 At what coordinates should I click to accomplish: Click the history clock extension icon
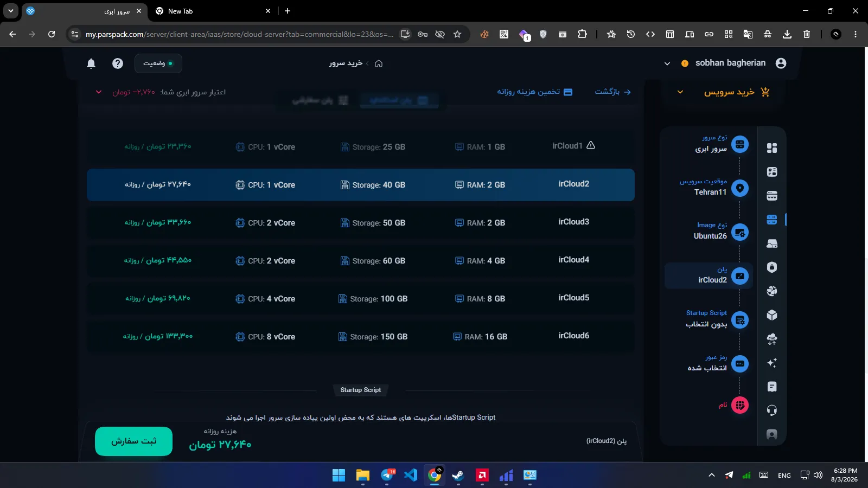631,34
